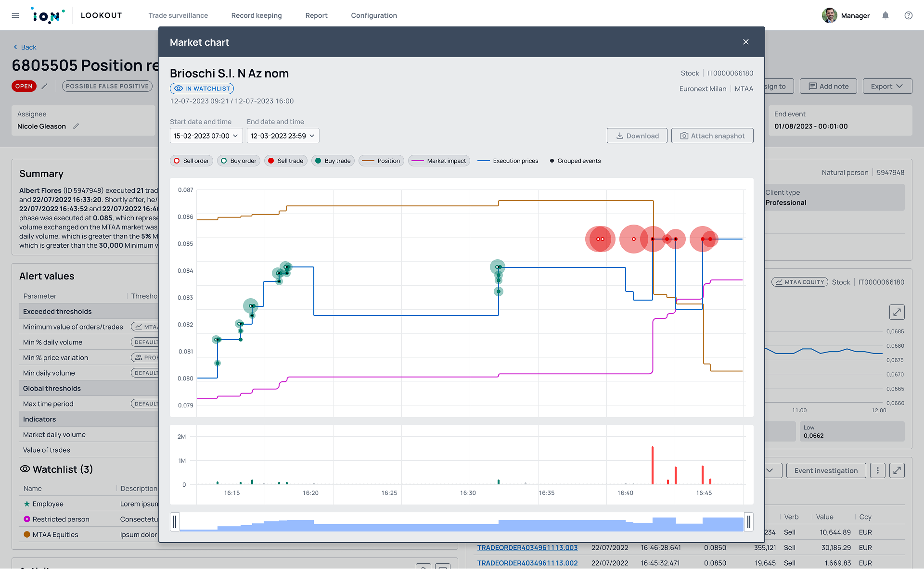Screen dimensions: 924x569
Task: Click the OPEN status badge
Action: [24, 86]
